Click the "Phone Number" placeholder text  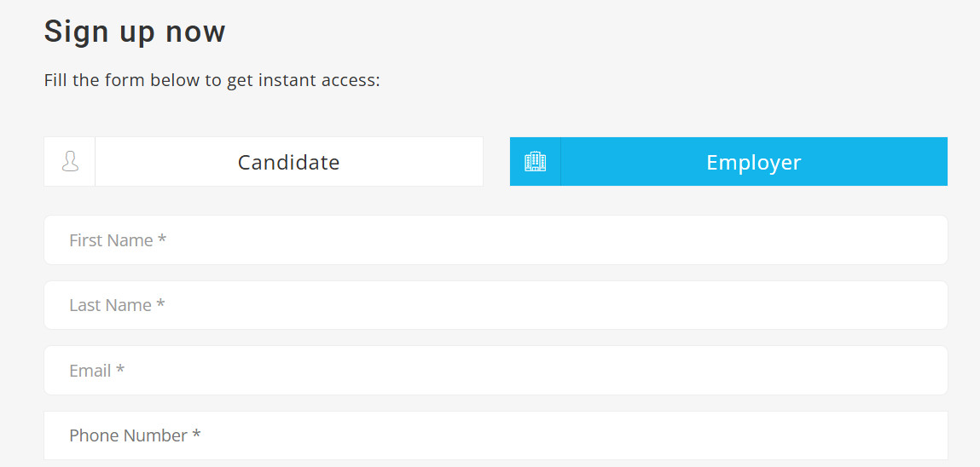[x=128, y=435]
